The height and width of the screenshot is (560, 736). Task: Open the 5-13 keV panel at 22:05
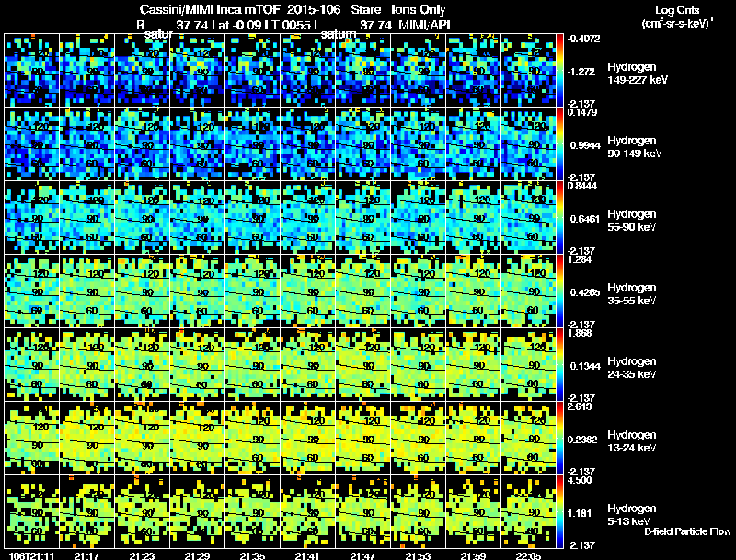528,512
